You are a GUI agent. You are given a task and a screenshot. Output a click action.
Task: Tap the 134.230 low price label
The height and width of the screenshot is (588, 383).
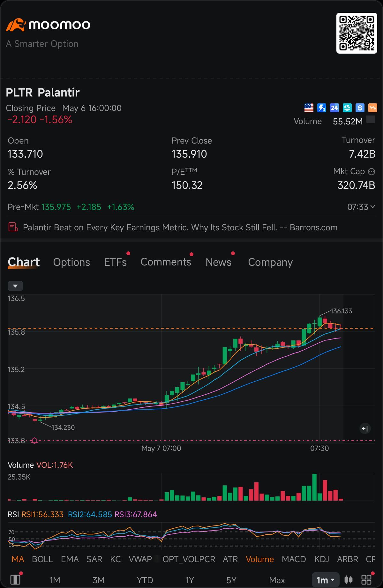coord(63,428)
